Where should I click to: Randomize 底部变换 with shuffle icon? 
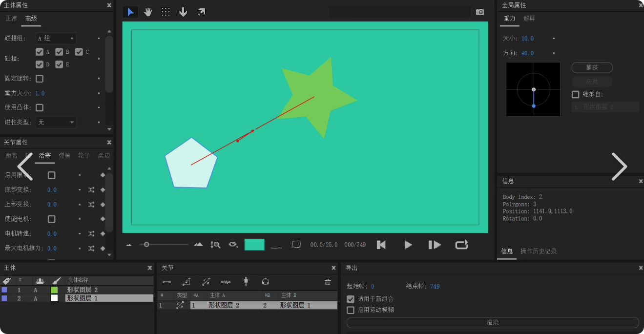coord(91,190)
